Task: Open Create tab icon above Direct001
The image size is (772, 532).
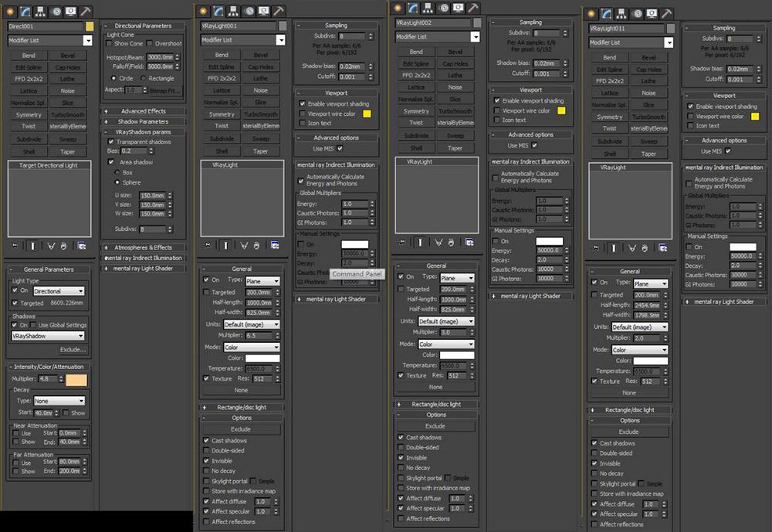Action: pyautogui.click(x=9, y=11)
